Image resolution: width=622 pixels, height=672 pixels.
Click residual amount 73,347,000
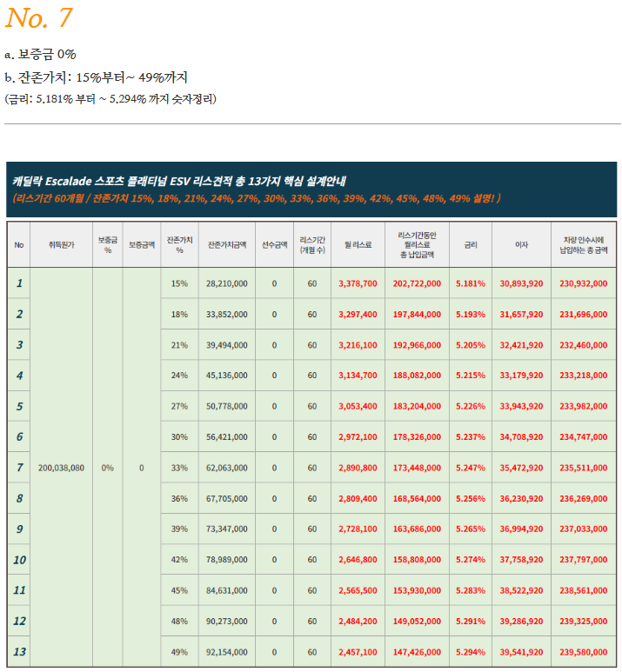pos(227,529)
